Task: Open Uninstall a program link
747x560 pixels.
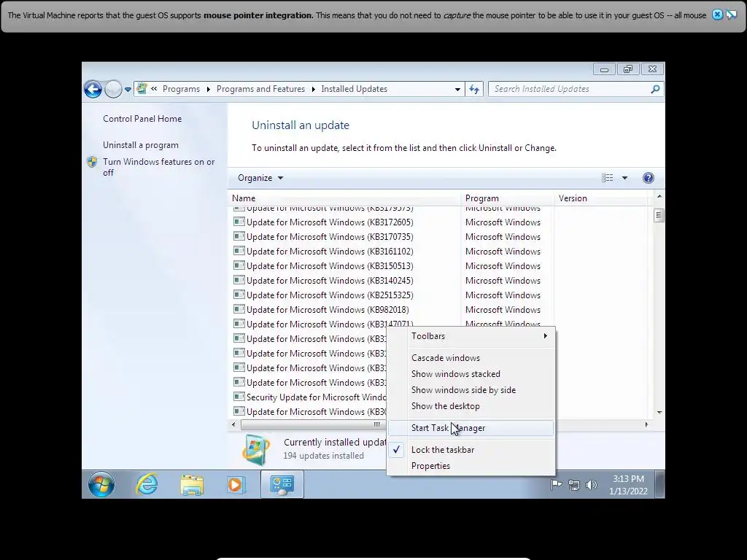Action: point(141,145)
